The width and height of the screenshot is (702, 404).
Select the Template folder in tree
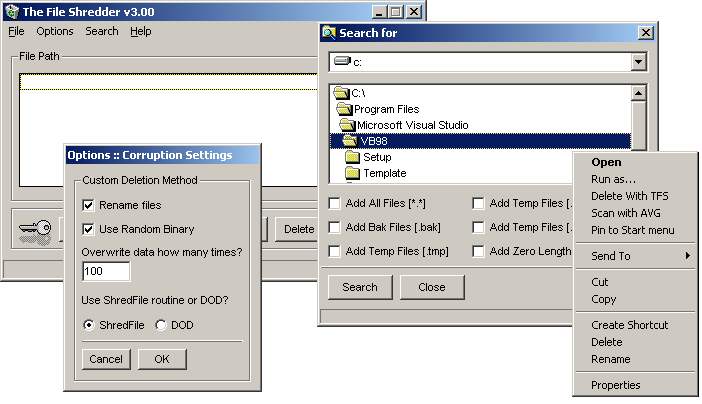point(384,173)
